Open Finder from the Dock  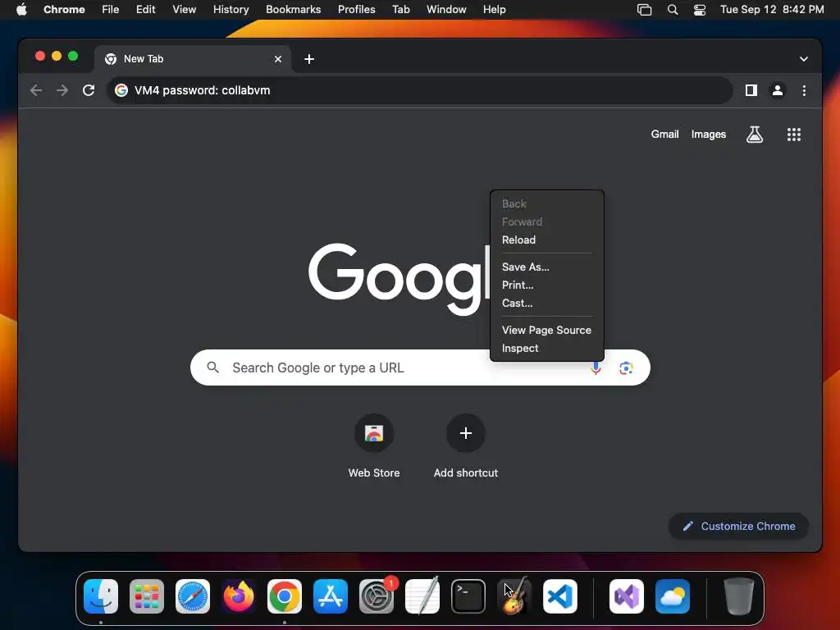(x=101, y=597)
